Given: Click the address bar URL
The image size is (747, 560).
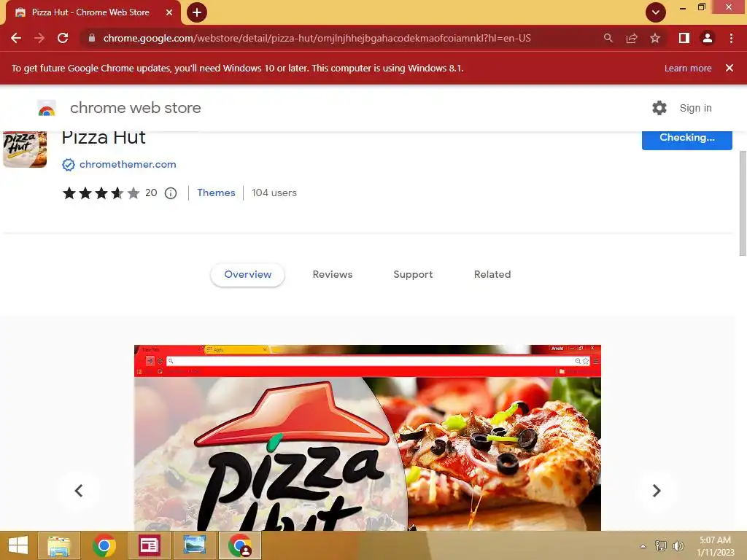Looking at the screenshot, I should point(317,38).
